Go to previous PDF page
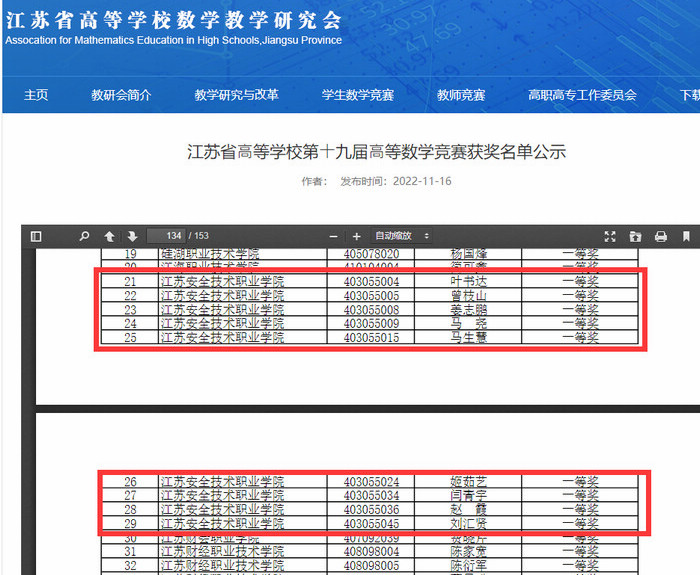700x575 pixels. pyautogui.click(x=110, y=236)
